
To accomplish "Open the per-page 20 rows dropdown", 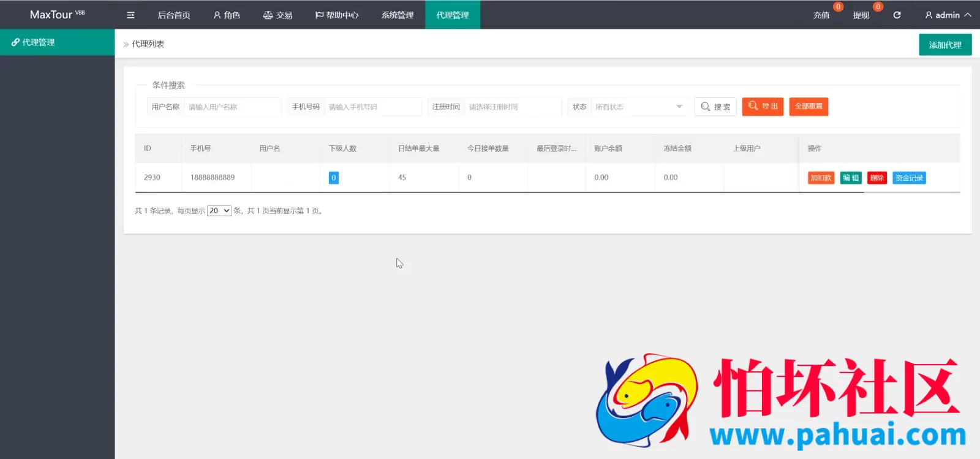I will [219, 210].
